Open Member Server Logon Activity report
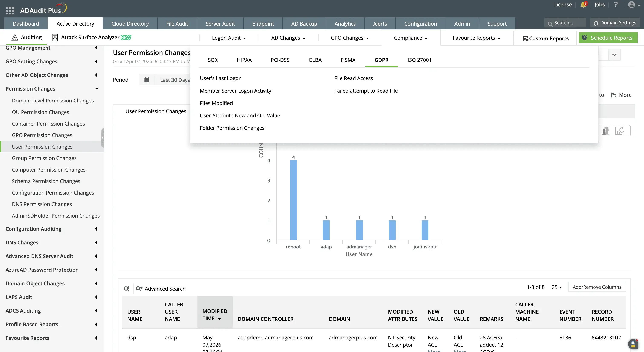644x352 pixels. pos(235,91)
